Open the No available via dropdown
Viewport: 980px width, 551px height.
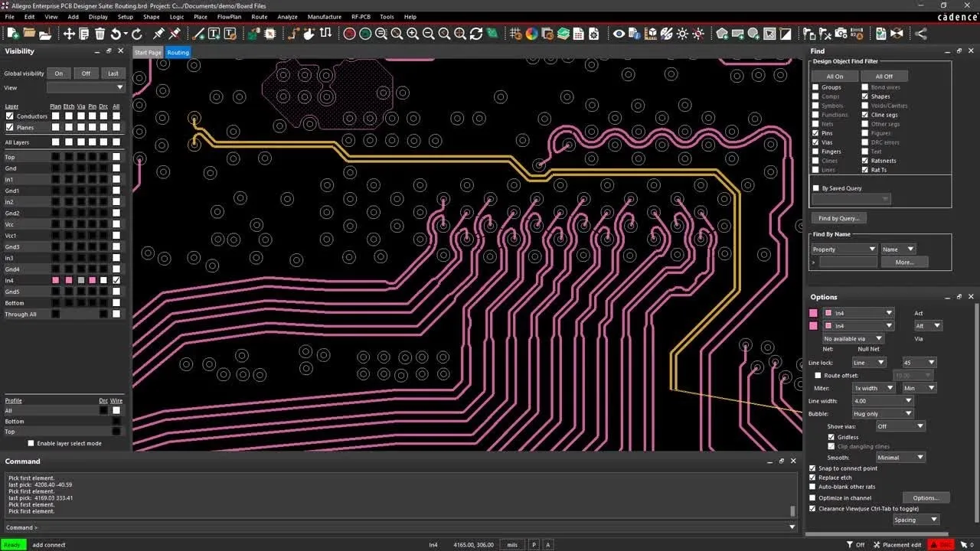pos(854,338)
